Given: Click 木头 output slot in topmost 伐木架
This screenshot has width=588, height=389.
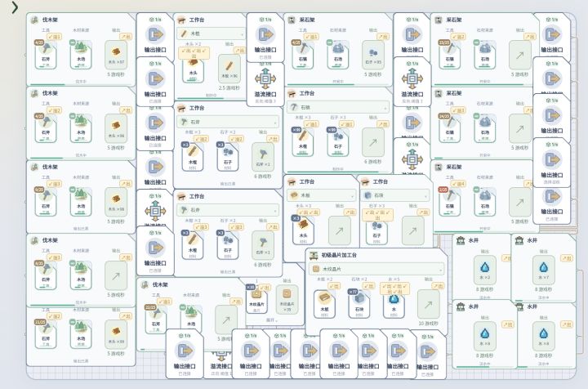Looking at the screenshot, I should click(x=116, y=55).
